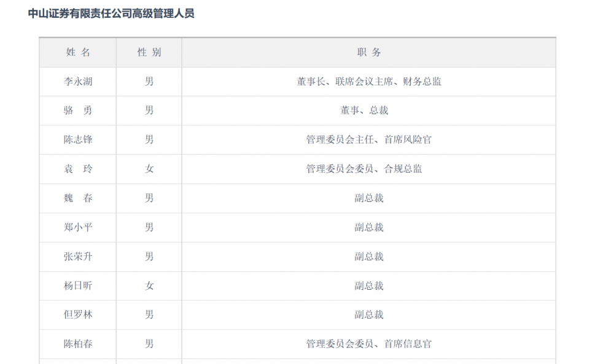Image resolution: width=614 pixels, height=364 pixels.
Task: Click the 姓名 column header
Action: coord(78,52)
